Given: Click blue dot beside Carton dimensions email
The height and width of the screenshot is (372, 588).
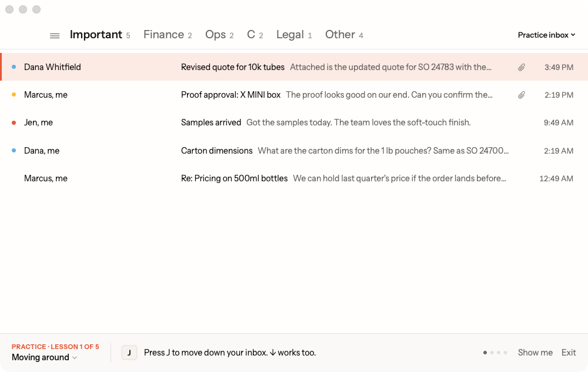Looking at the screenshot, I should [x=14, y=151].
